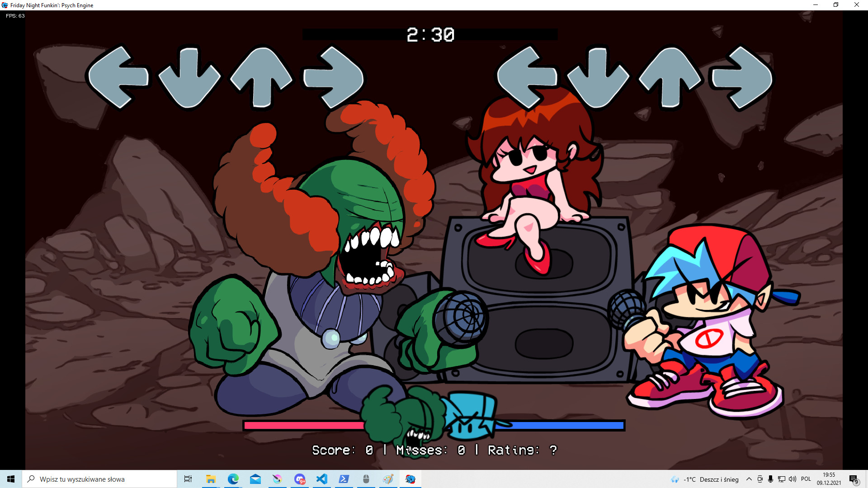The height and width of the screenshot is (488, 868).
Task: Open Task View in the taskbar
Action: coord(188,479)
